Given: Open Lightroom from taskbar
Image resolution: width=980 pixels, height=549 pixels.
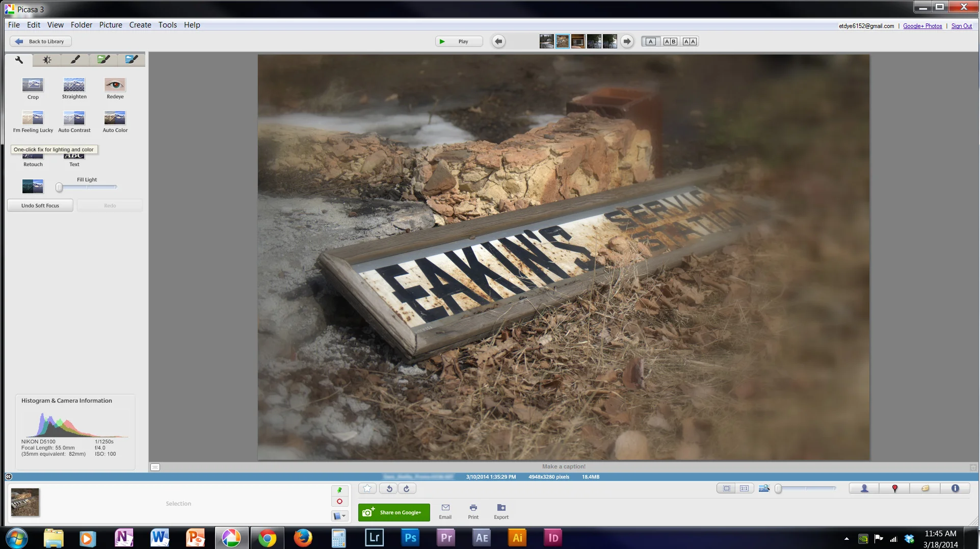Looking at the screenshot, I should point(374,537).
